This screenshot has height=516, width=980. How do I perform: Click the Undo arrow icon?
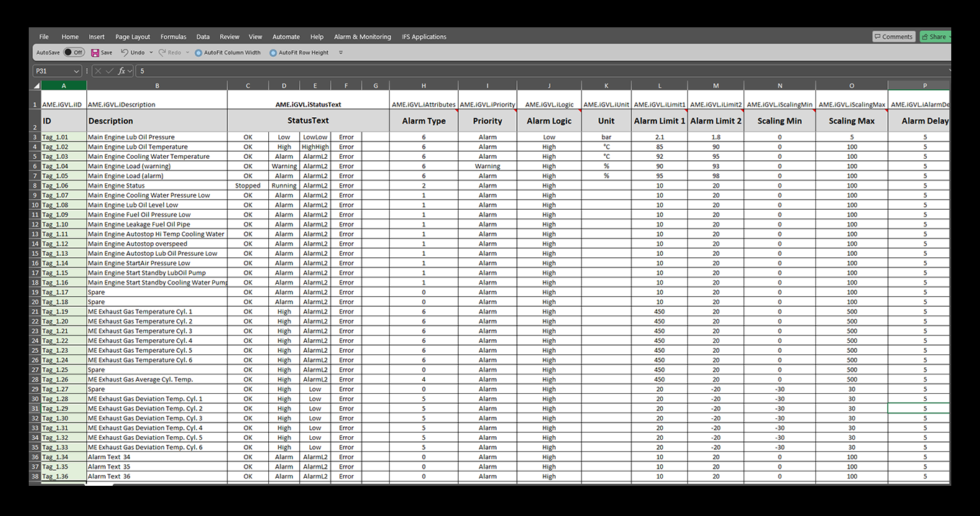tap(124, 52)
